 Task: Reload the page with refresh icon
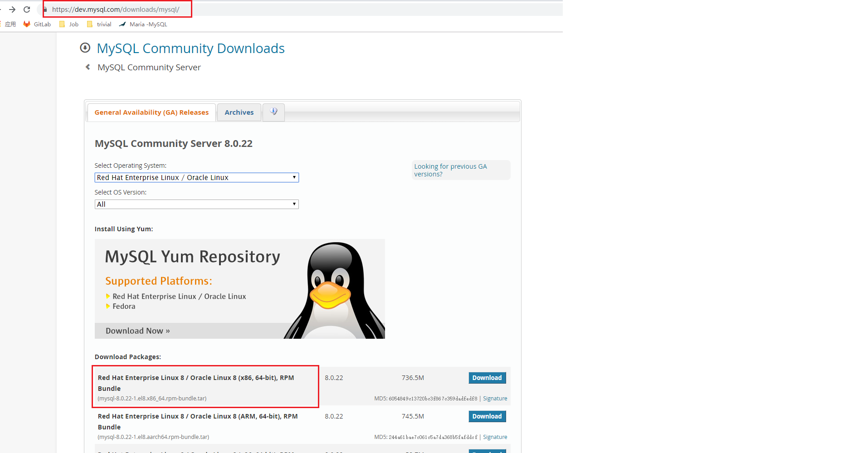27,10
